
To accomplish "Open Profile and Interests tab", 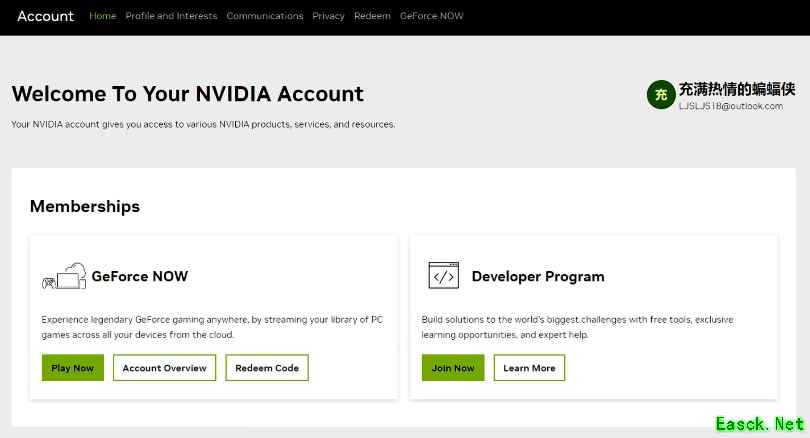I will pyautogui.click(x=171, y=16).
